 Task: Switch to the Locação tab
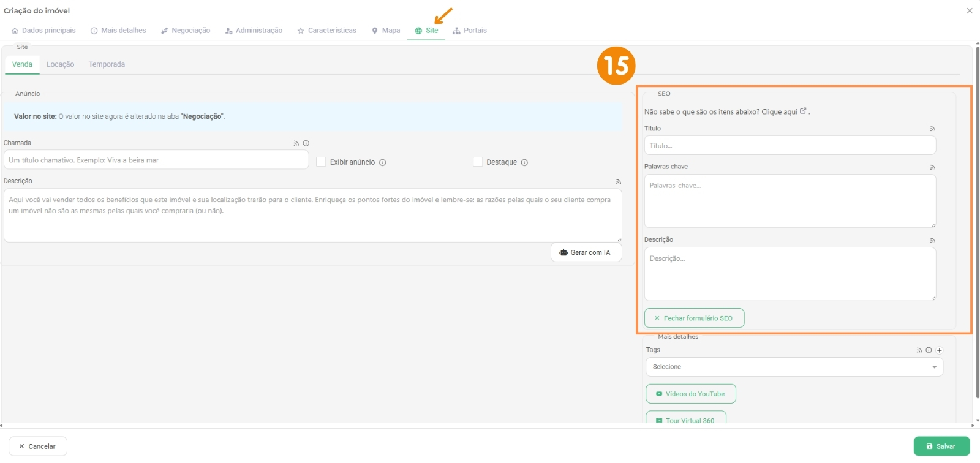60,64
